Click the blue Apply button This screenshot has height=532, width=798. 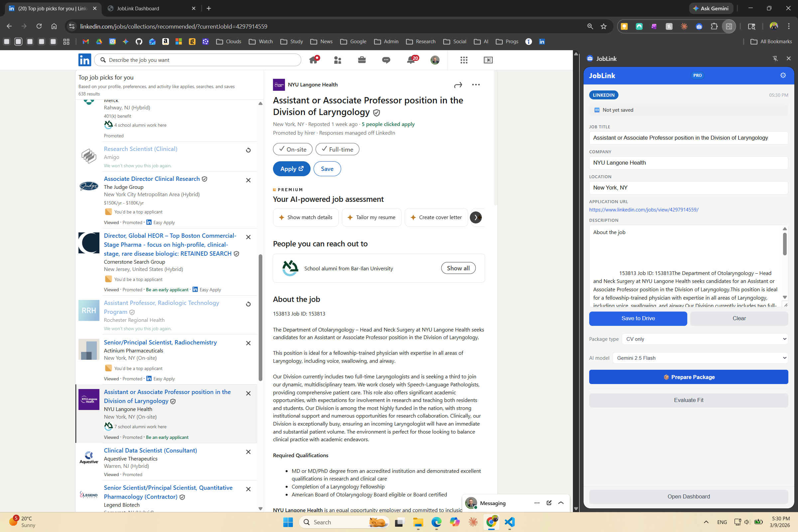coord(292,169)
